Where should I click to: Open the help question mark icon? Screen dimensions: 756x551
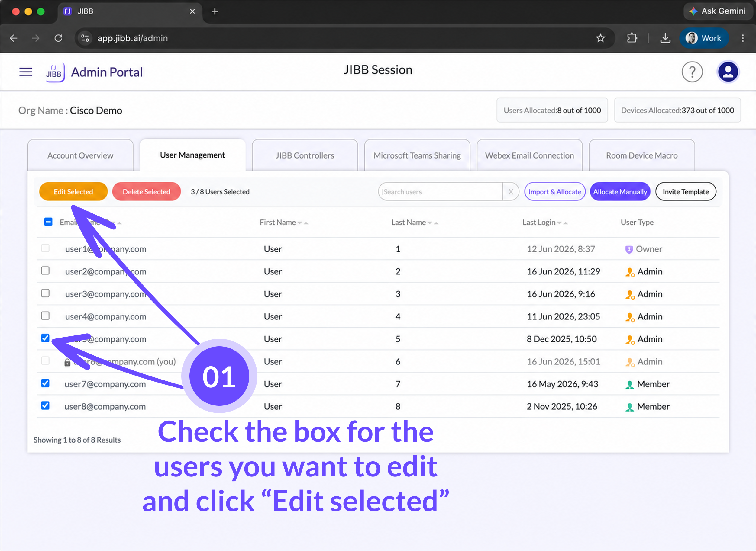pyautogui.click(x=692, y=72)
